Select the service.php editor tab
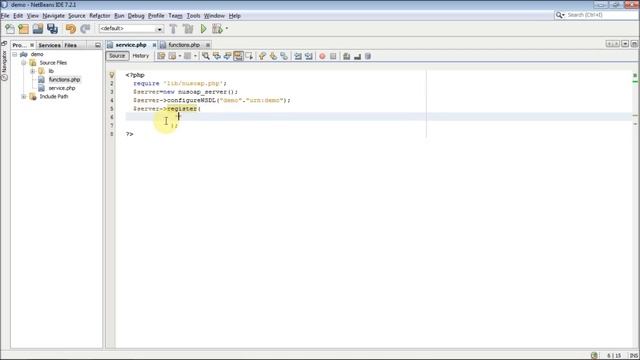Viewport: 640px width, 360px height. pyautogui.click(x=131, y=45)
